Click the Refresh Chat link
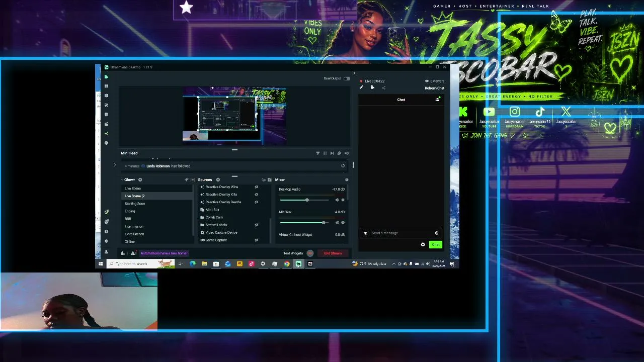The height and width of the screenshot is (362, 644). click(434, 88)
